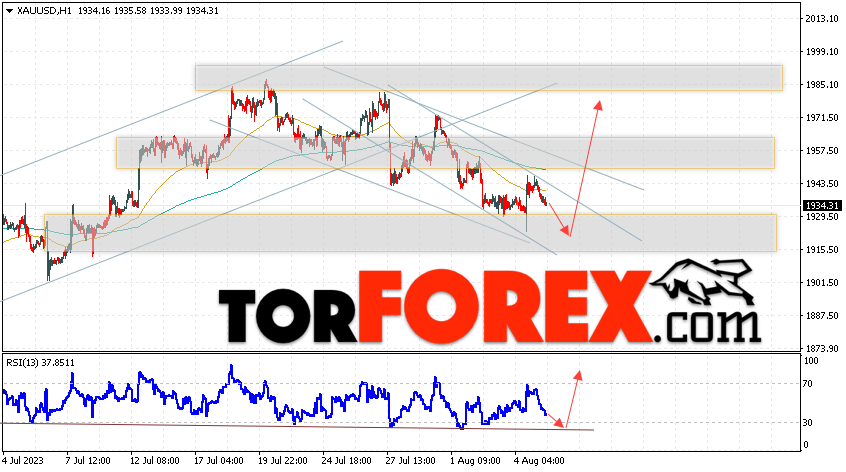
Task: Click the 4 Aug 04:00 date label
Action: pyautogui.click(x=540, y=461)
